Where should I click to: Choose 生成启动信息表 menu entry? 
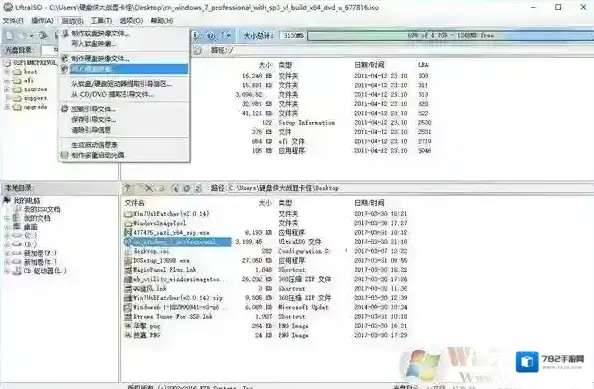pyautogui.click(x=124, y=145)
